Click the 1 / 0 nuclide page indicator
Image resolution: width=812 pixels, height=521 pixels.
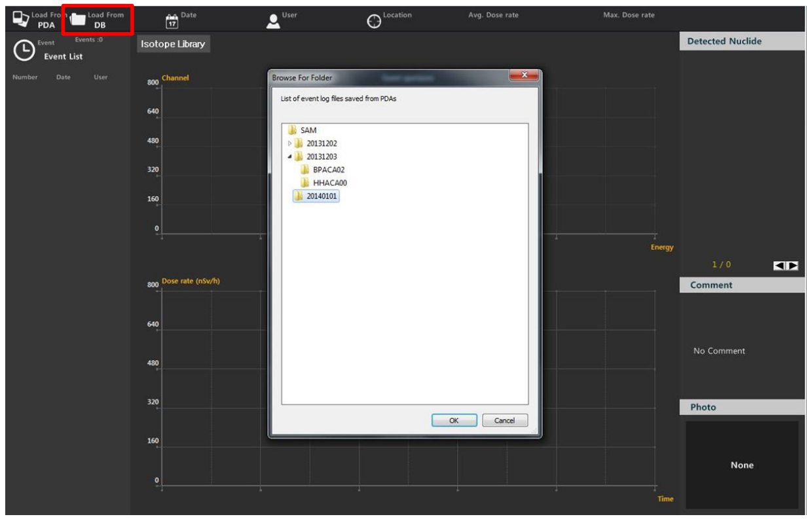coord(722,265)
